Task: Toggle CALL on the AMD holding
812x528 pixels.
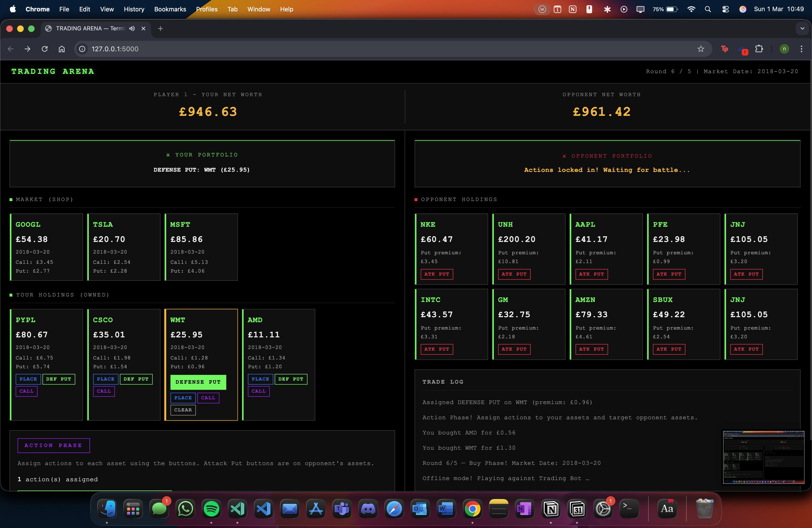Action: [258, 391]
